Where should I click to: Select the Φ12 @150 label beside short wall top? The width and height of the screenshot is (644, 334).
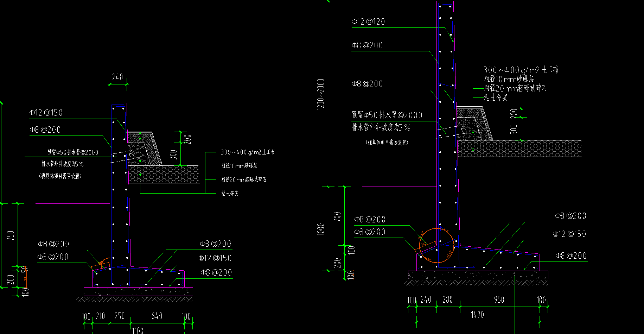coord(46,113)
